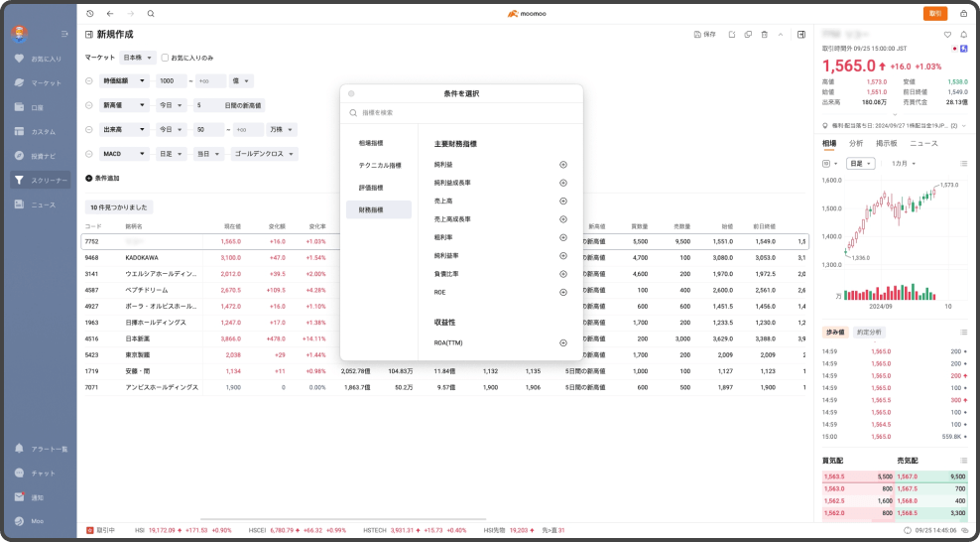
Task: Click the orange 取引 button
Action: [x=934, y=14]
